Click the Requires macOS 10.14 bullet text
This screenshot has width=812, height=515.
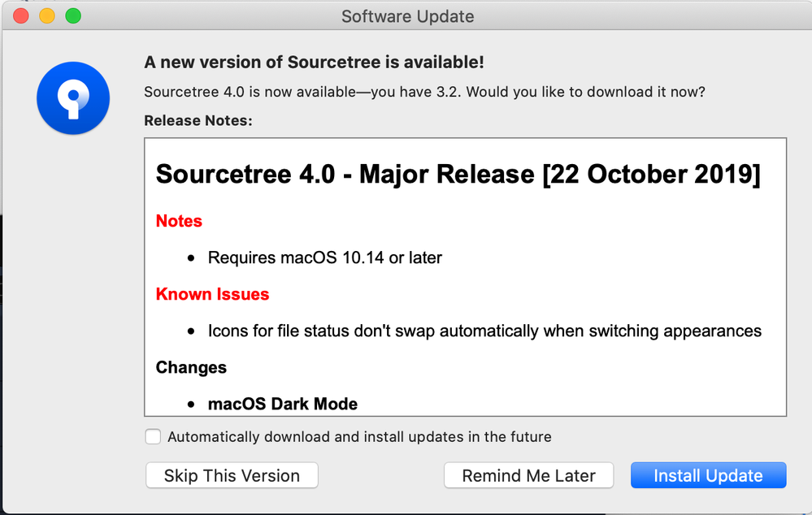point(324,257)
